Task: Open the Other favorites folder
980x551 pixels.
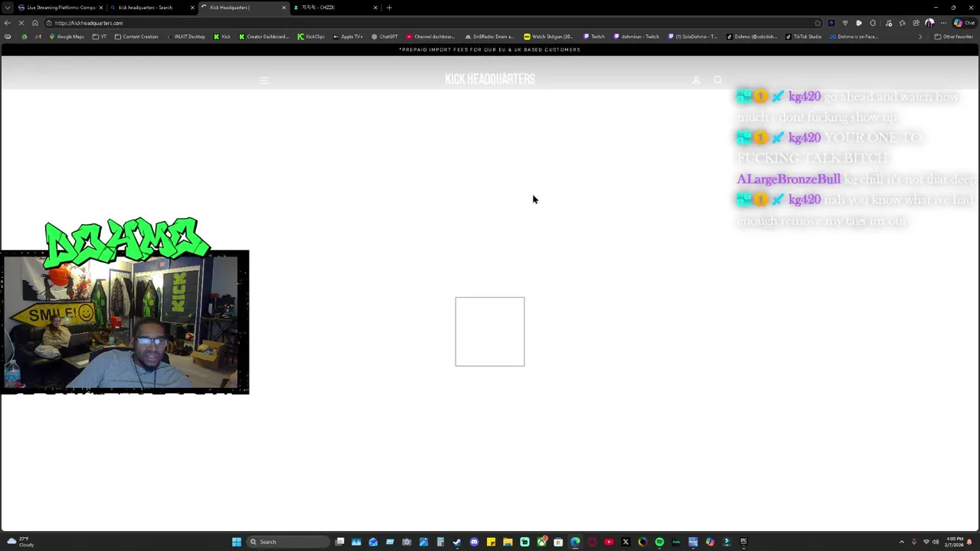Action: pos(953,37)
